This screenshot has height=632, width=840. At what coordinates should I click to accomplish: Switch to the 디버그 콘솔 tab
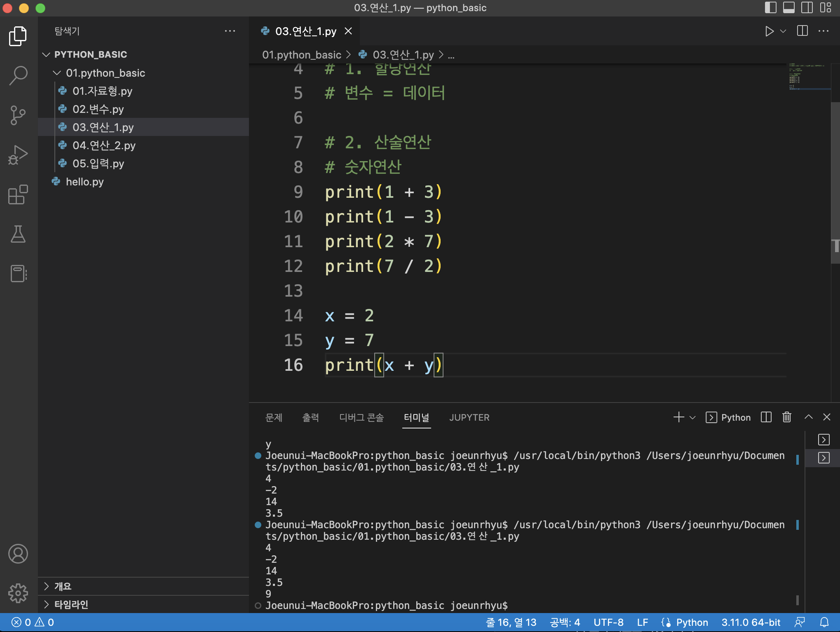click(361, 417)
